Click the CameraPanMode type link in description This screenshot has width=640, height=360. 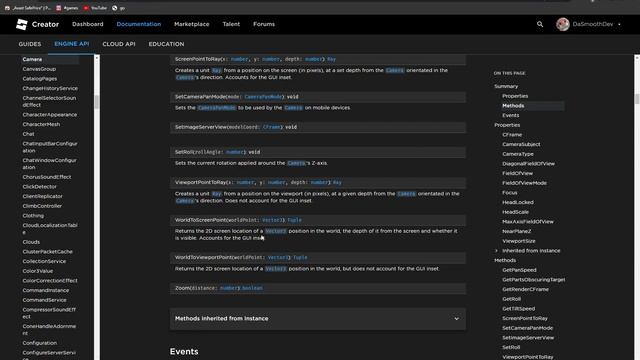coord(216,108)
